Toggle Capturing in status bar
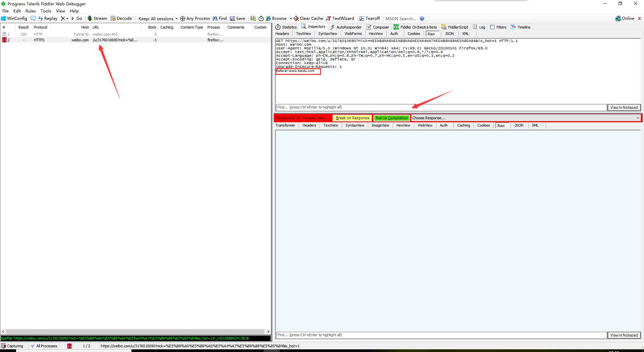Viewport: 644px width, 352px height. (12, 346)
